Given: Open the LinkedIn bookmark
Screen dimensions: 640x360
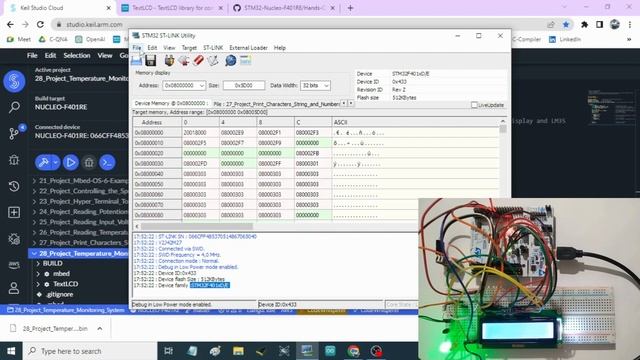Looking at the screenshot, I should point(565,40).
